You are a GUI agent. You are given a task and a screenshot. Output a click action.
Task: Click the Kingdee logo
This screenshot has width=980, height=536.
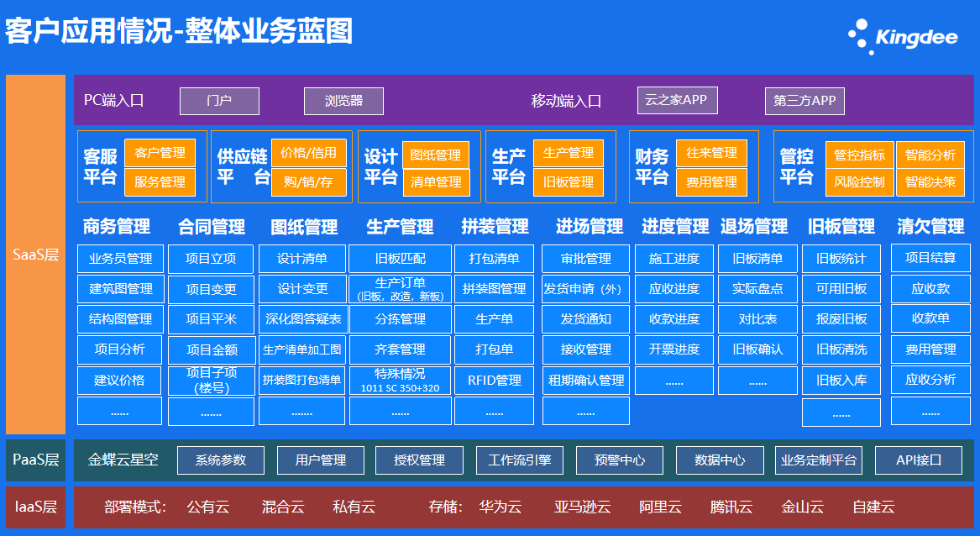point(903,37)
